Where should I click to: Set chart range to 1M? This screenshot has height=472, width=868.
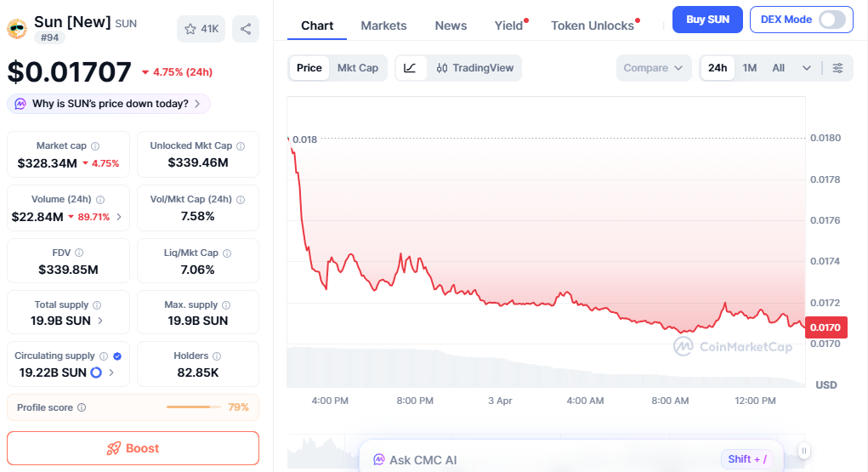[750, 68]
